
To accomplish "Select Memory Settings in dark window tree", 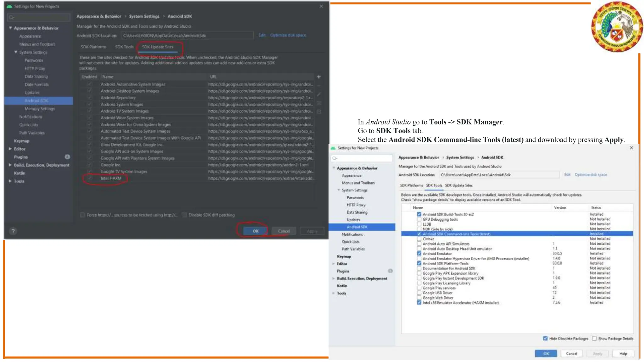I will point(40,109).
